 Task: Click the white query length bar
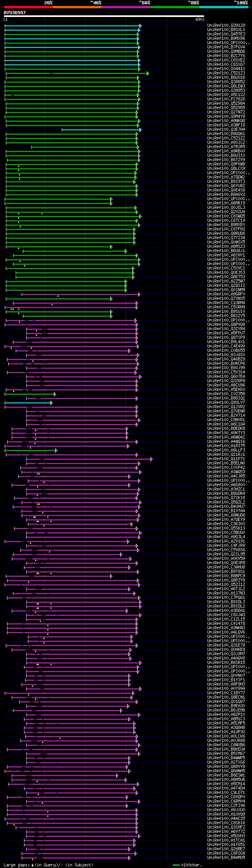[x=104, y=16]
